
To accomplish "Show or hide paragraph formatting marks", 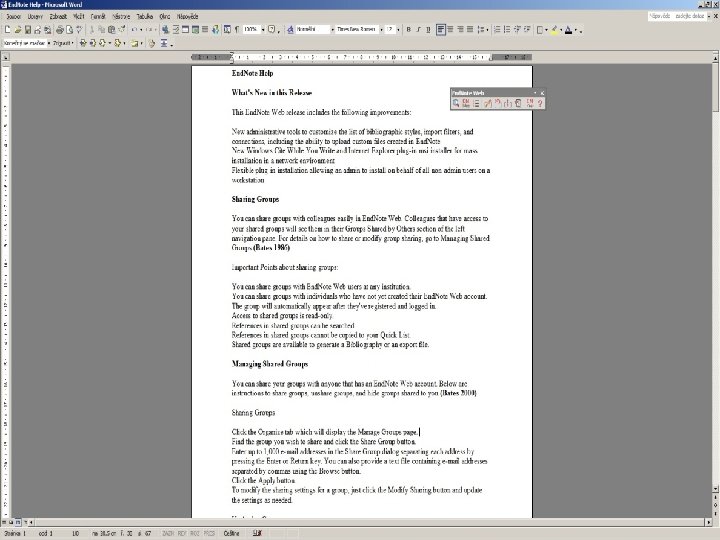I will tap(237, 30).
